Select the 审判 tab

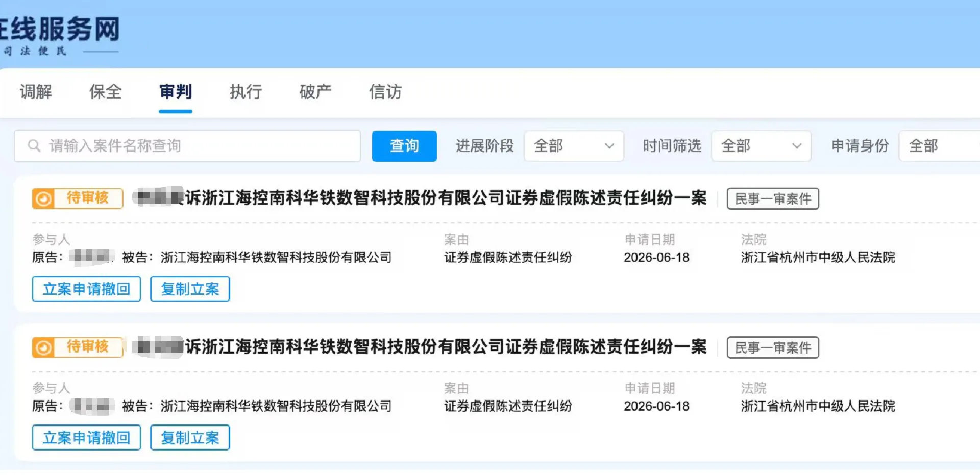click(x=176, y=92)
